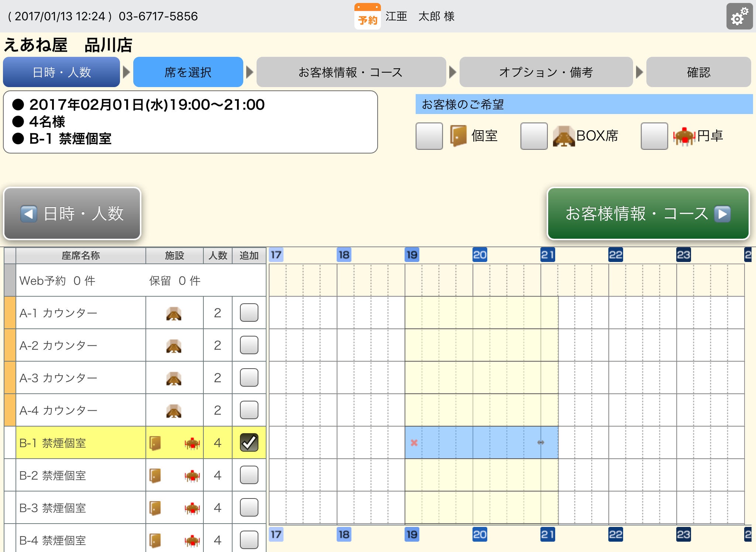The image size is (756, 552).
Task: Click the 人数 column header
Action: click(218, 256)
